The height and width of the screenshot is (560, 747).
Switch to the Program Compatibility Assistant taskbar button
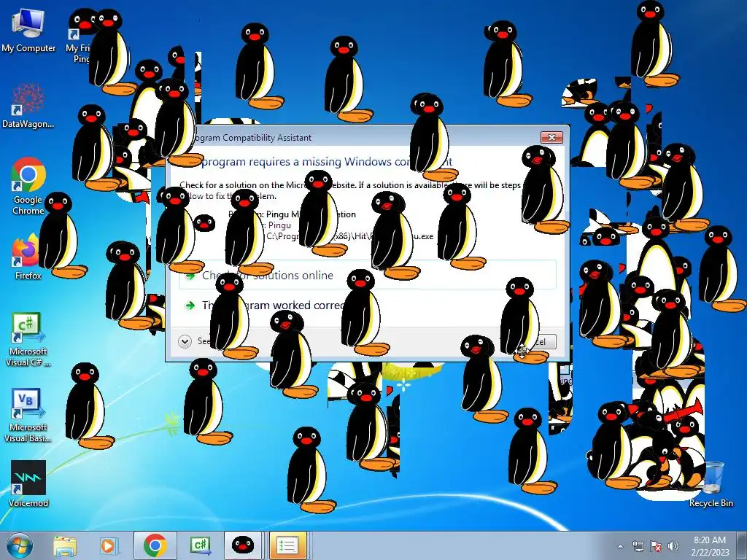pos(287,545)
